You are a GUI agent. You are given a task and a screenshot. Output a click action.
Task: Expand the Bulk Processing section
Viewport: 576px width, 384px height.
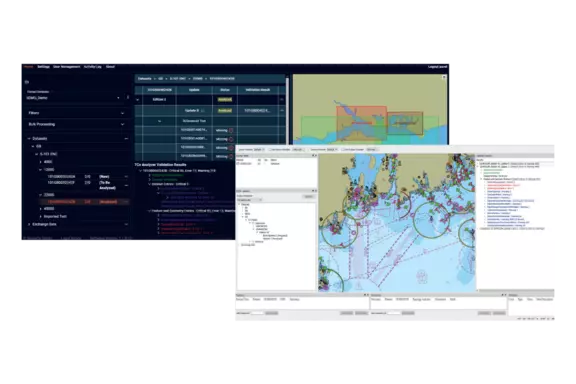pyautogui.click(x=77, y=124)
